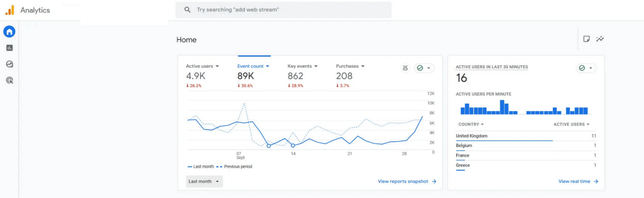Select the 208 Purchases tab
The image size is (644, 198).
point(350,76)
